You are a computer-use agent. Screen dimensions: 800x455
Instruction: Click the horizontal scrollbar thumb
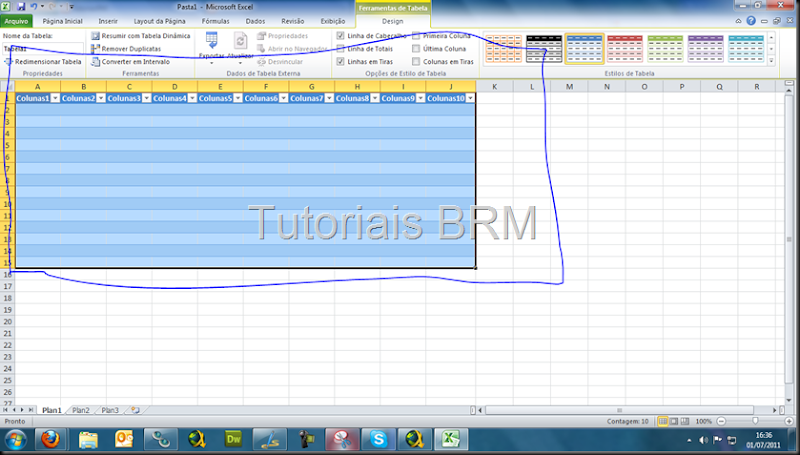(x=619, y=410)
